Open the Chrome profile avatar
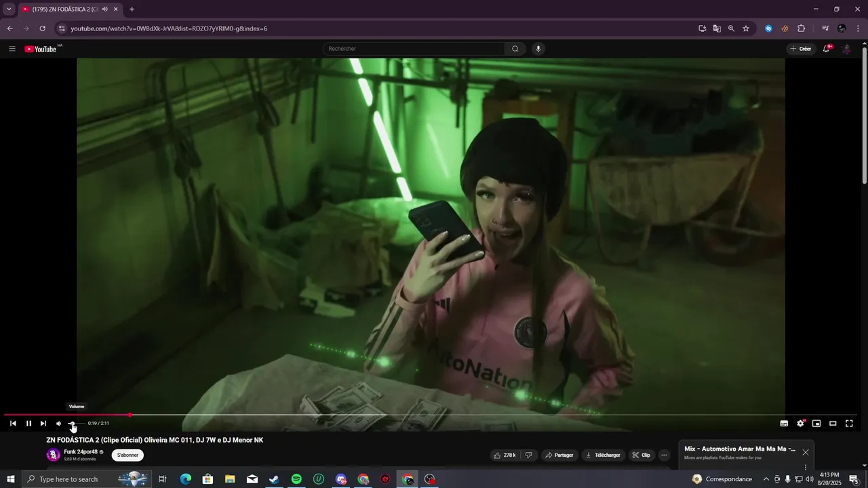 pos(842,28)
